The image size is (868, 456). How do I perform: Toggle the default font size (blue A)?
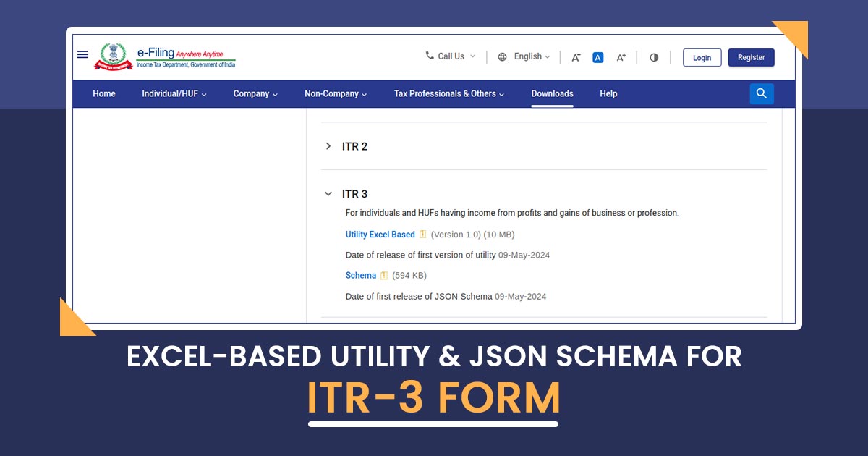tap(597, 56)
